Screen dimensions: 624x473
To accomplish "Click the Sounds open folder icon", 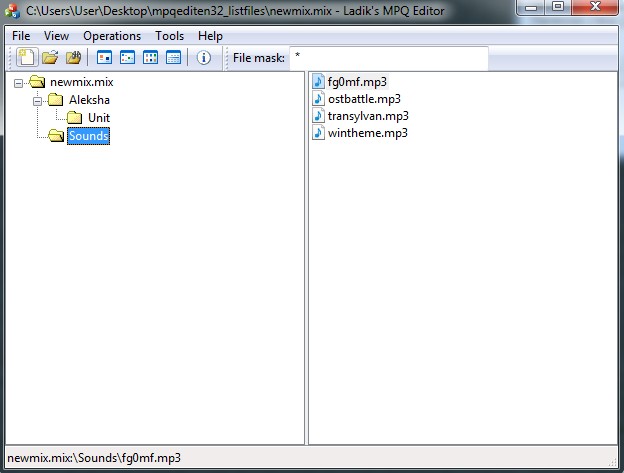I will (x=56, y=136).
